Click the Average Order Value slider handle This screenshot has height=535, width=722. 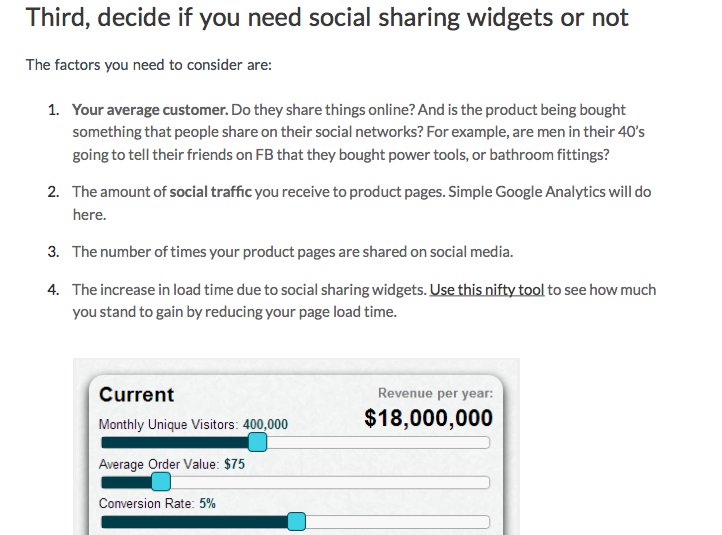(161, 482)
